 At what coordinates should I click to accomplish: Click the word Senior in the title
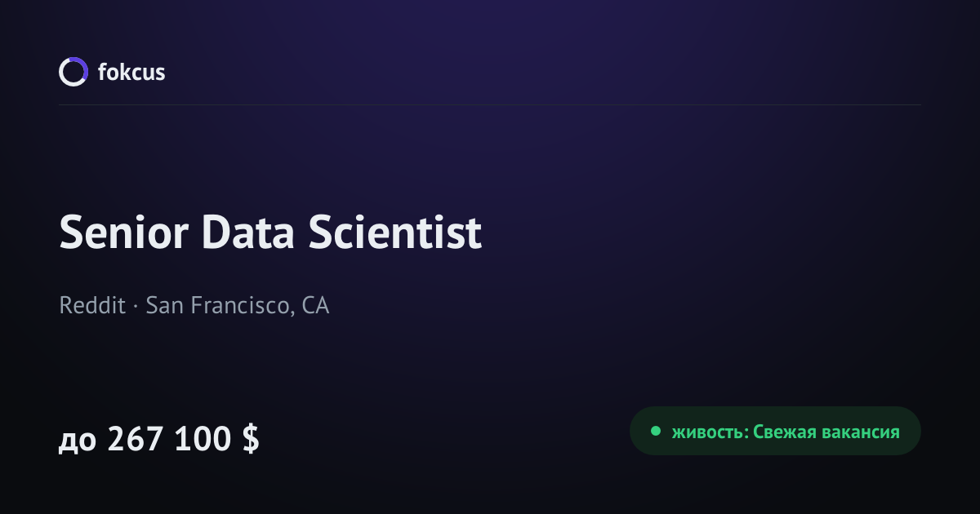124,233
